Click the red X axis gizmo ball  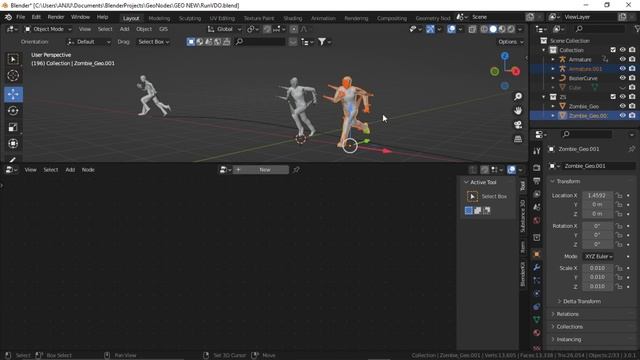pos(516,71)
